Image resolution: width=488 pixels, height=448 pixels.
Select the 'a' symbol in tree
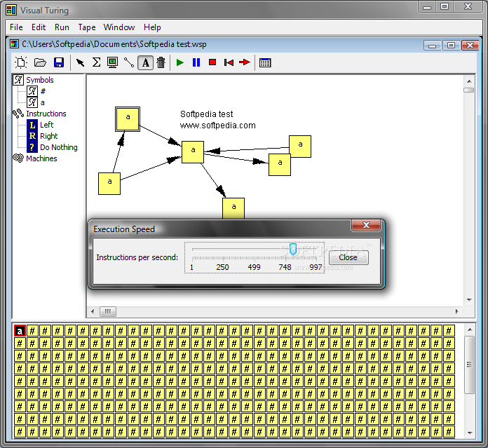[x=42, y=102]
